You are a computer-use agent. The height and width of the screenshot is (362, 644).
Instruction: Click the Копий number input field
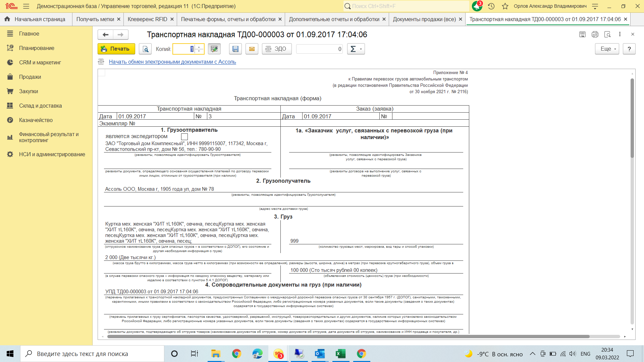point(184,49)
